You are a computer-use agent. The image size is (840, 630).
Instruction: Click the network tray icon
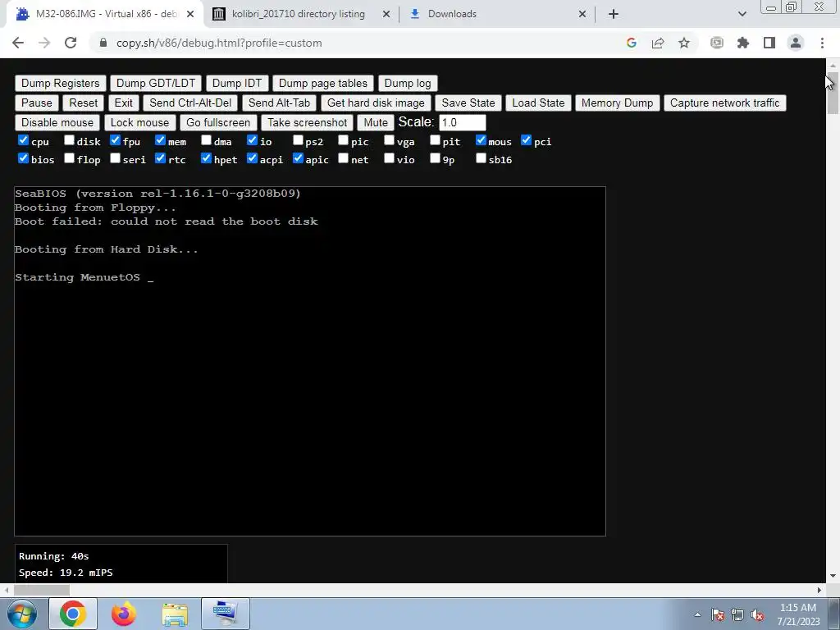(x=737, y=615)
